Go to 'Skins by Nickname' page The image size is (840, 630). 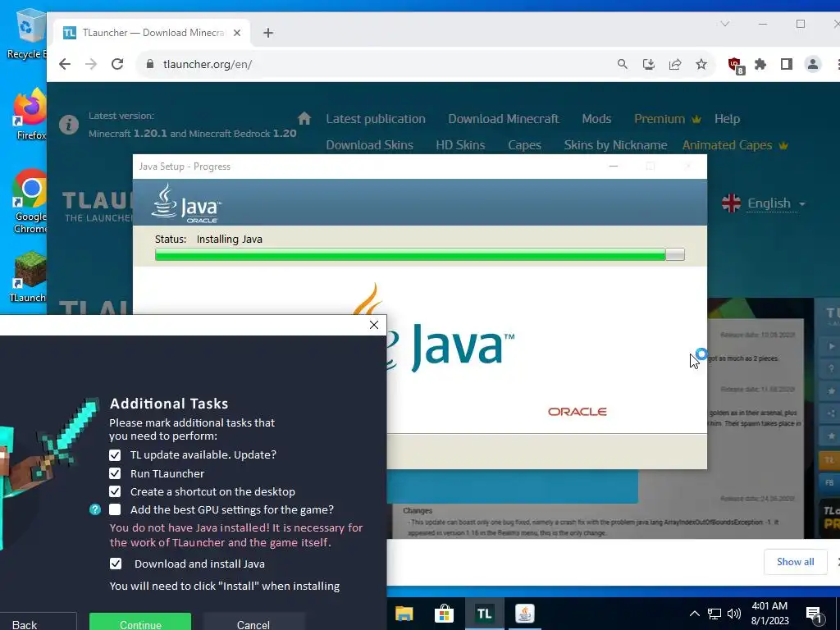pyautogui.click(x=615, y=145)
